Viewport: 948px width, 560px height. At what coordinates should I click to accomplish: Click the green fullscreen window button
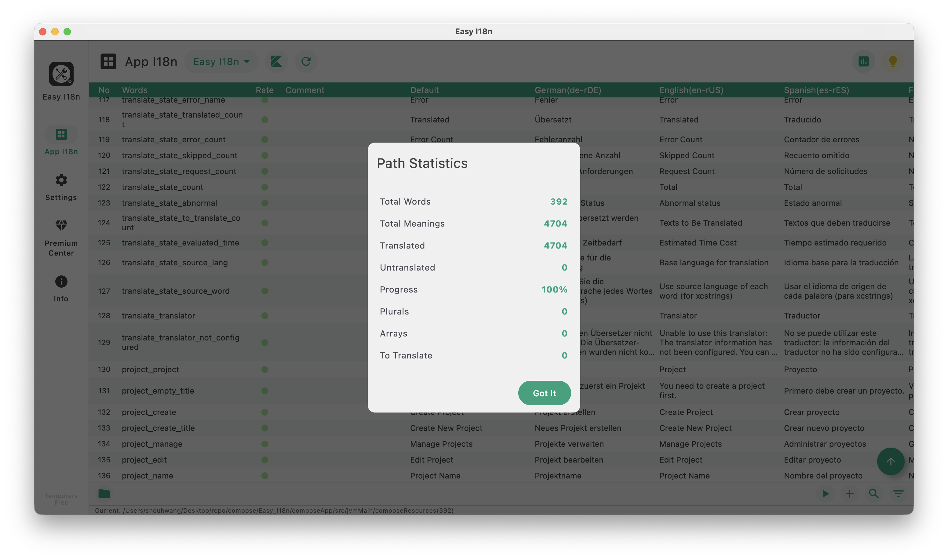point(67,32)
